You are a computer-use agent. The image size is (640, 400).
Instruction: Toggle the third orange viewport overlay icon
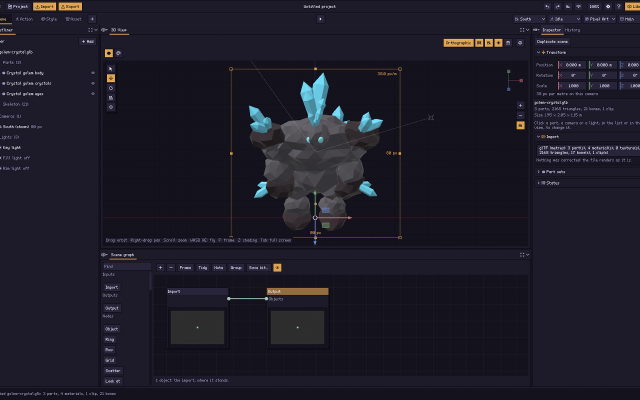point(498,43)
